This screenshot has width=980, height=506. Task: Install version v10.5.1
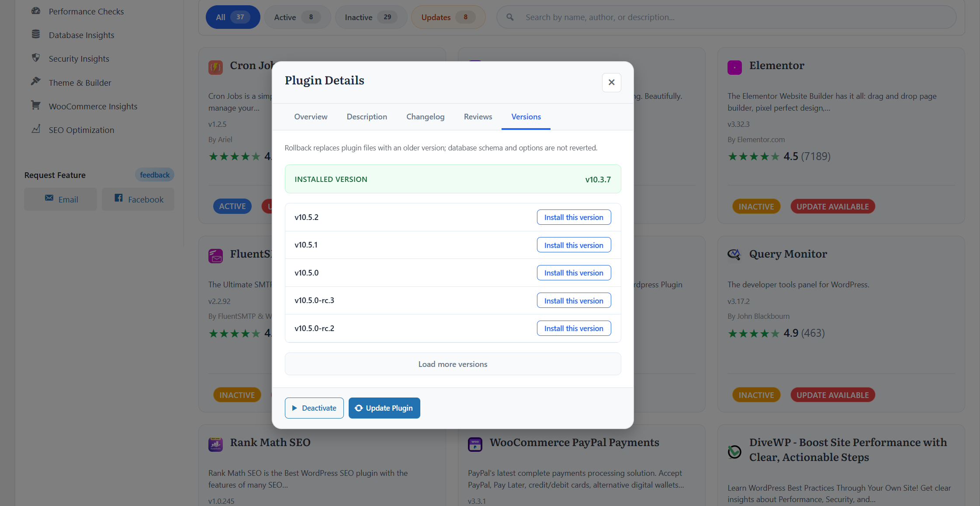(x=574, y=245)
